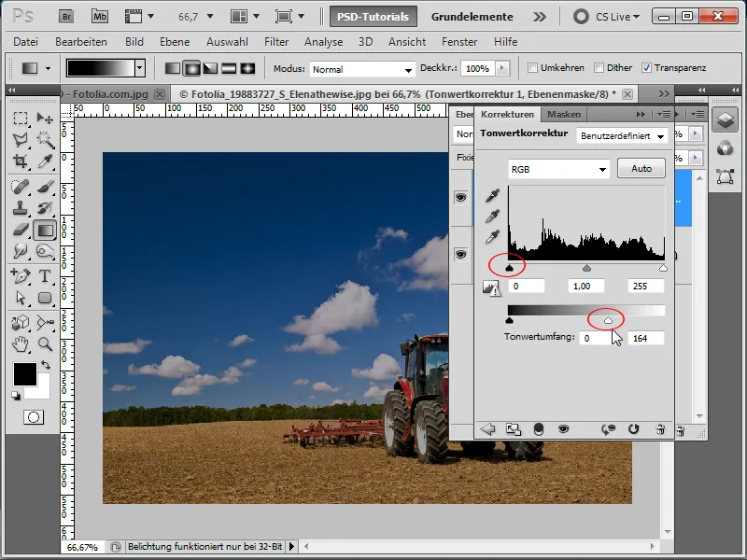Open the Filter menu
The width and height of the screenshot is (747, 560).
[x=276, y=42]
